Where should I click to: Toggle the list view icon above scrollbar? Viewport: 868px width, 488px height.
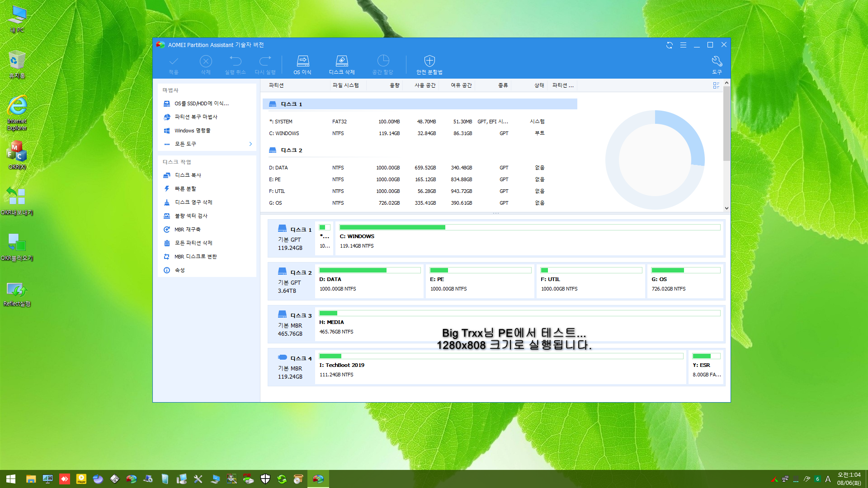716,85
